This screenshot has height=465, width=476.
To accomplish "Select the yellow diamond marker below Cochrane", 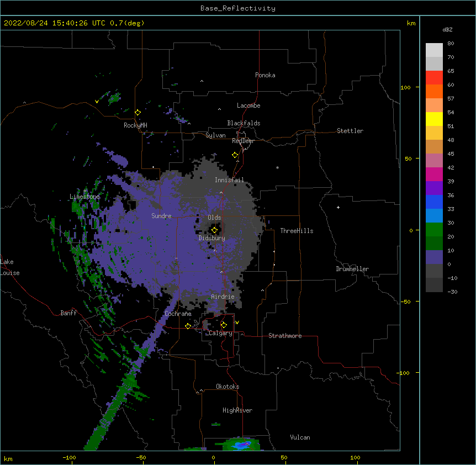I will pyautogui.click(x=188, y=326).
